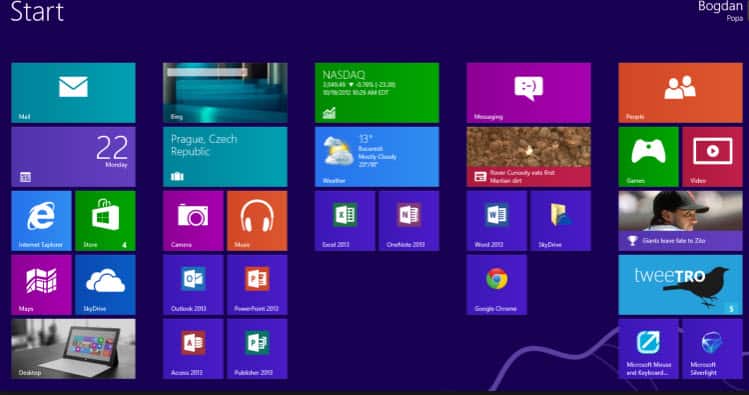Open the Video tile

click(x=712, y=157)
